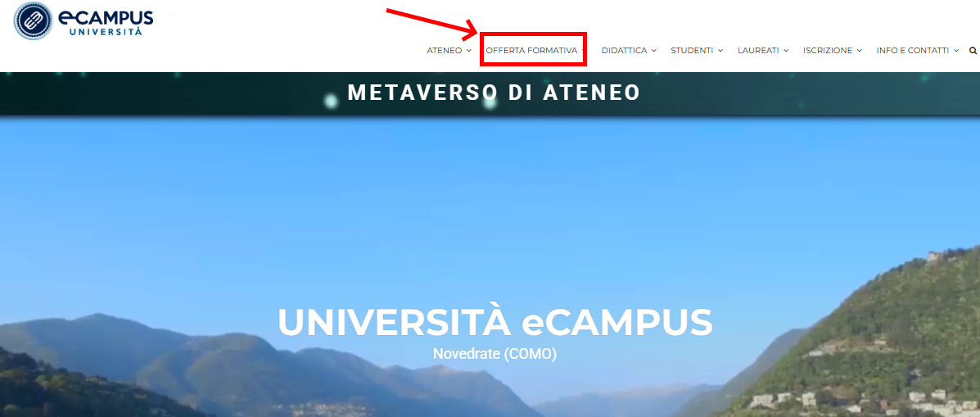Open the INFO E CONTATTI menu
The image size is (980, 417).
tap(913, 51)
